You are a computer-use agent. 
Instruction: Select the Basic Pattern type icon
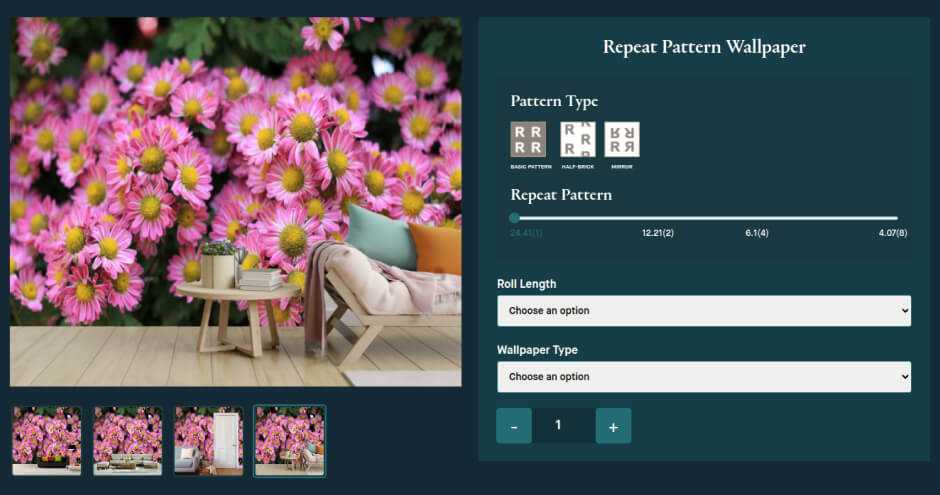pos(528,140)
